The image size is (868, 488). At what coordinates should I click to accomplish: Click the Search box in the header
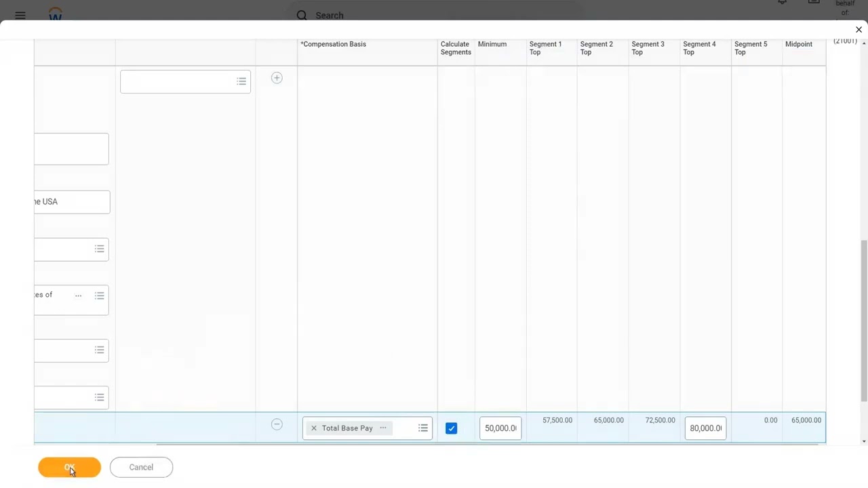(x=434, y=15)
